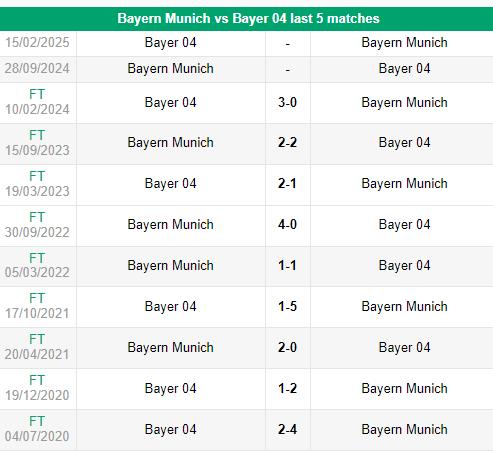Click Bayer 04 home team in 15/02/2025 fixture
Screen dimensions: 493x451
point(170,43)
